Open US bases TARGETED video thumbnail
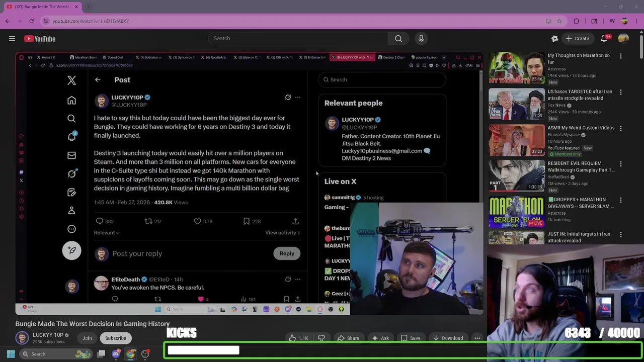 coord(517,104)
